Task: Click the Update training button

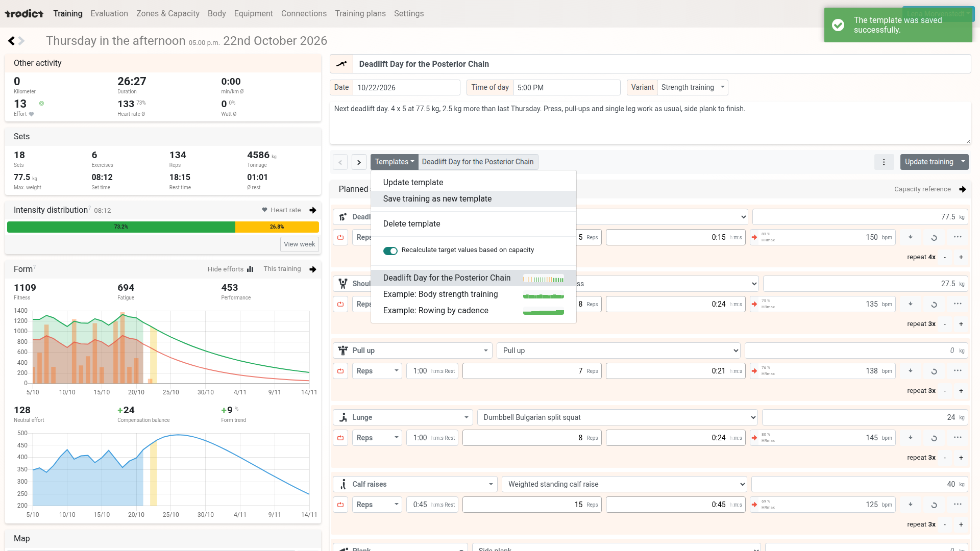Action: [x=929, y=162]
